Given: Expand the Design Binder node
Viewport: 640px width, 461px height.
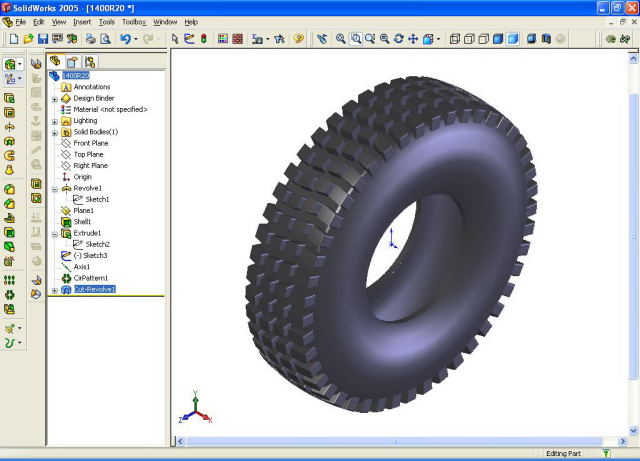Looking at the screenshot, I should click(x=55, y=98).
